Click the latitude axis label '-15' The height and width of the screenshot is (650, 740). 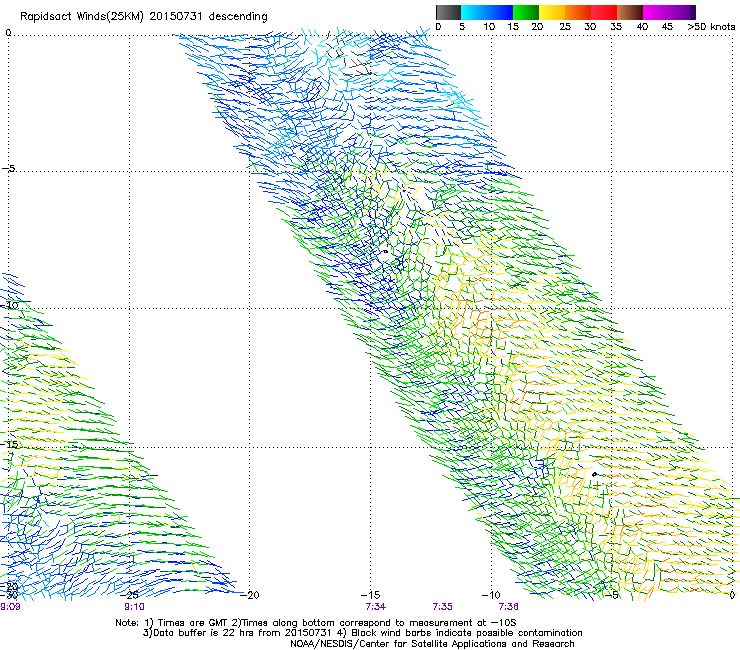coord(10,445)
